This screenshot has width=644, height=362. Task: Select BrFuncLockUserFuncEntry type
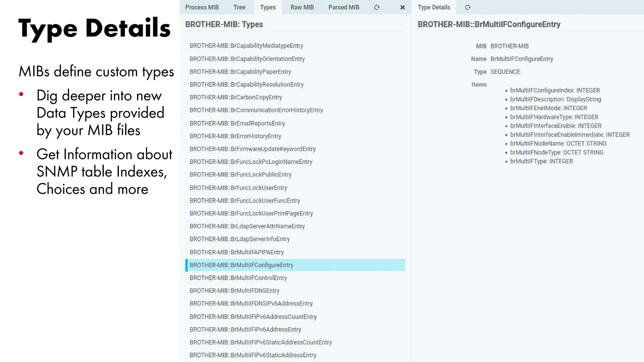[295, 200]
